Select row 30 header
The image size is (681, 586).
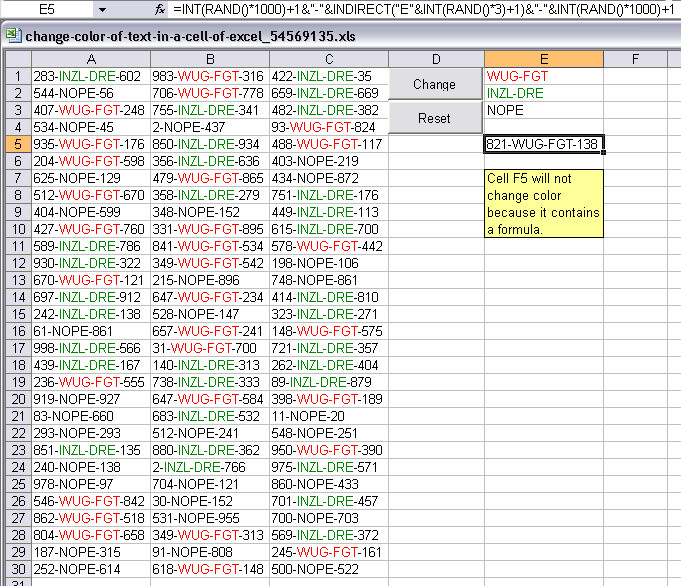click(18, 569)
